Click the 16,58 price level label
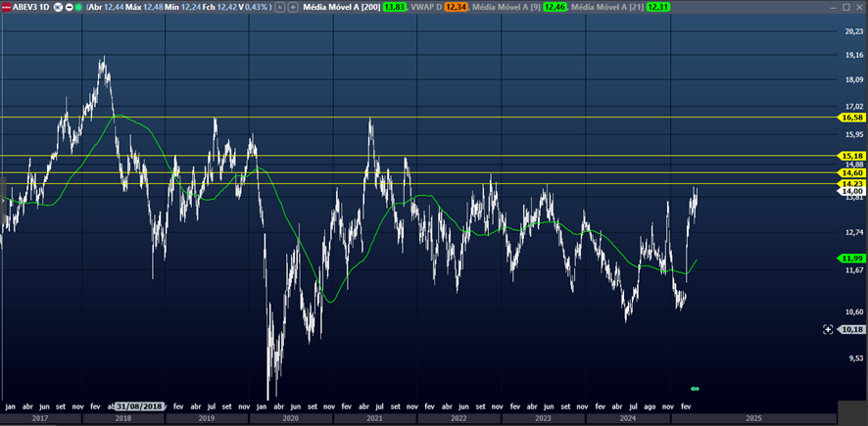Screen dimensions: 868x426 [851, 117]
